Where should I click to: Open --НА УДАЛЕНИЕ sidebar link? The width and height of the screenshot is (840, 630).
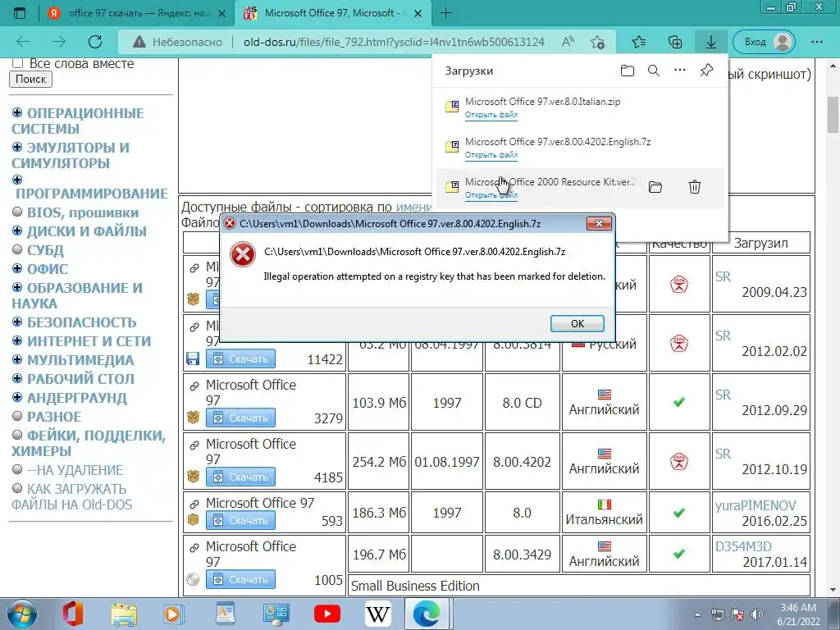tap(75, 470)
